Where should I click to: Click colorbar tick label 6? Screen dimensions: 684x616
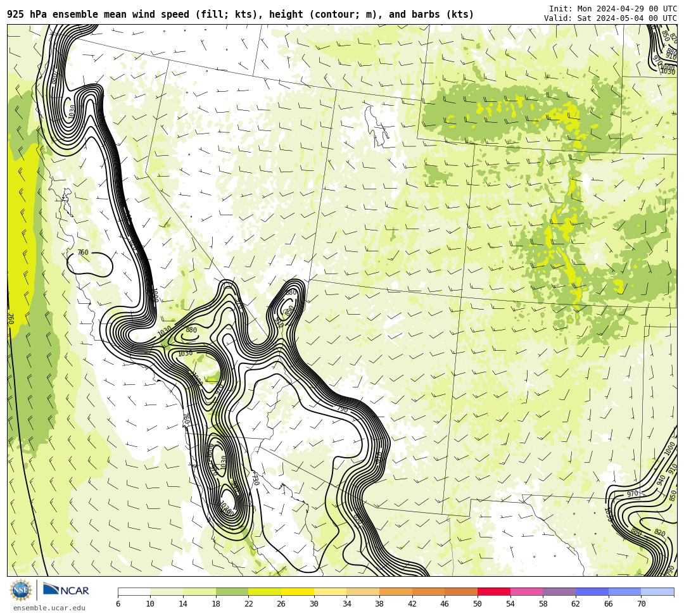pos(118,604)
